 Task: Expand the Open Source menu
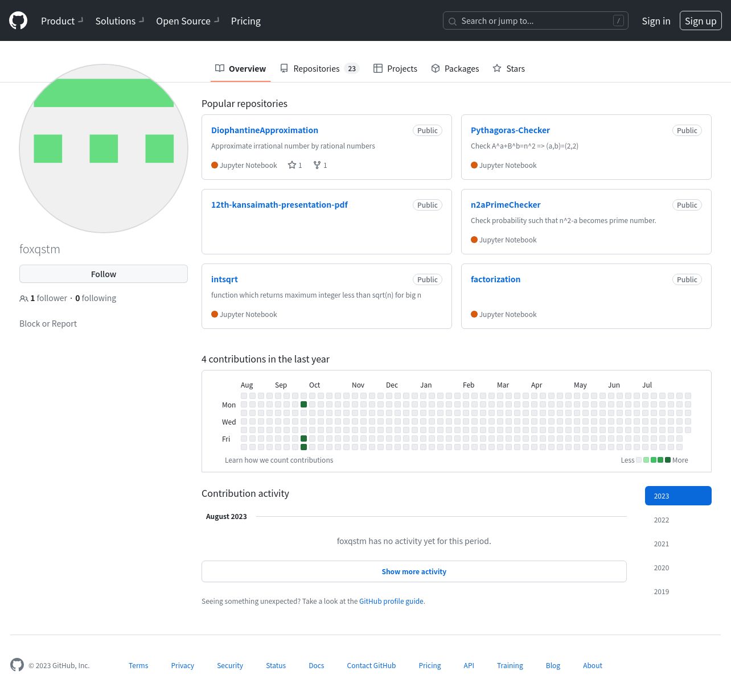(x=188, y=21)
